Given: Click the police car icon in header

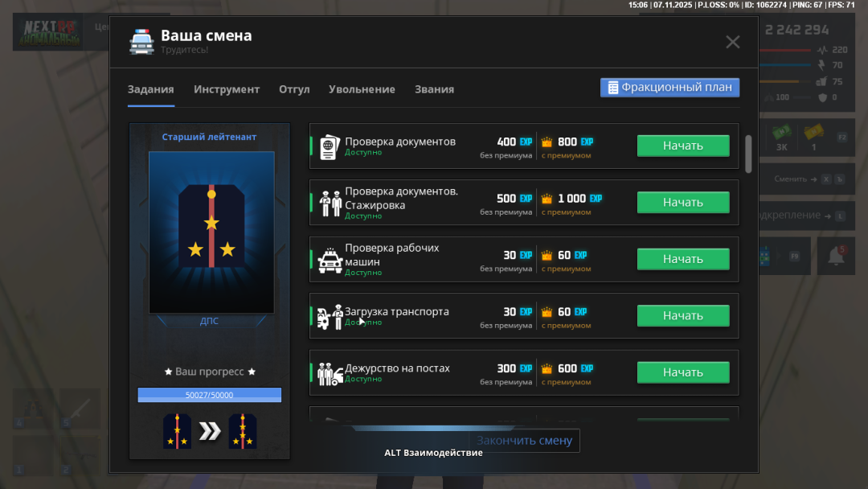Looking at the screenshot, I should tap(141, 42).
